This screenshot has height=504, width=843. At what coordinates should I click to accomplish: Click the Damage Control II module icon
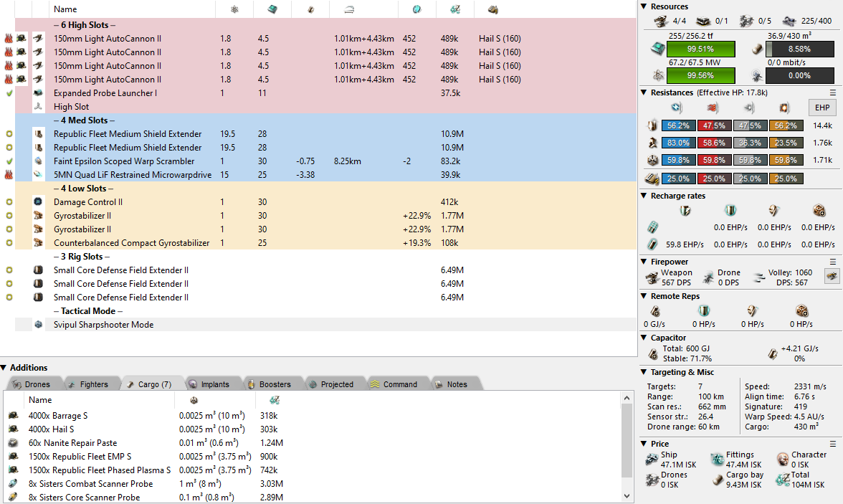[x=39, y=202]
